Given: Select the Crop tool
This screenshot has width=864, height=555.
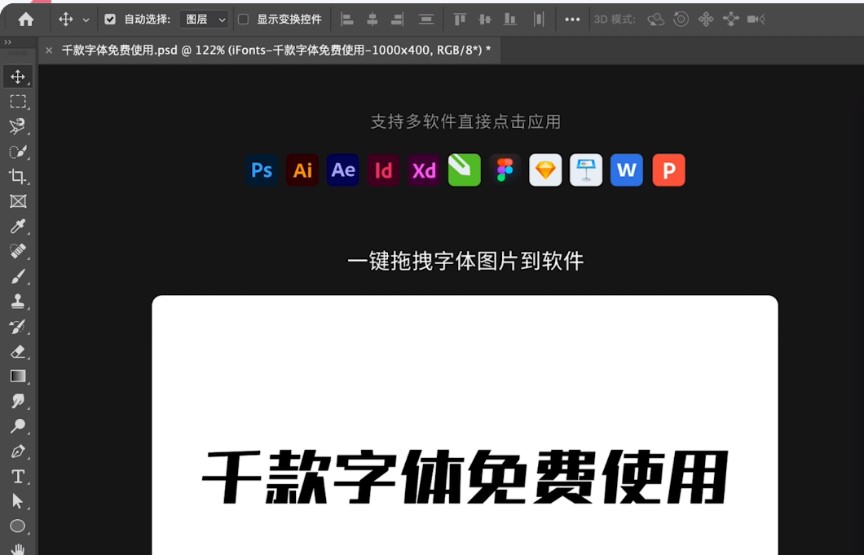Looking at the screenshot, I should tap(18, 176).
